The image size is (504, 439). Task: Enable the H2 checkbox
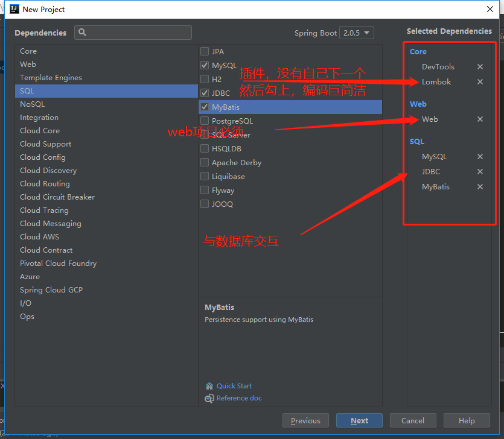[x=205, y=79]
